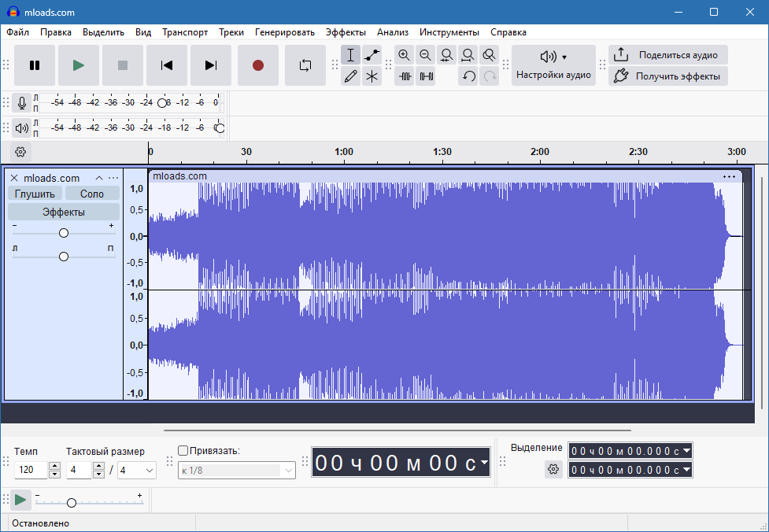Click the clip title mloads.com on the waveform

pyautogui.click(x=180, y=176)
